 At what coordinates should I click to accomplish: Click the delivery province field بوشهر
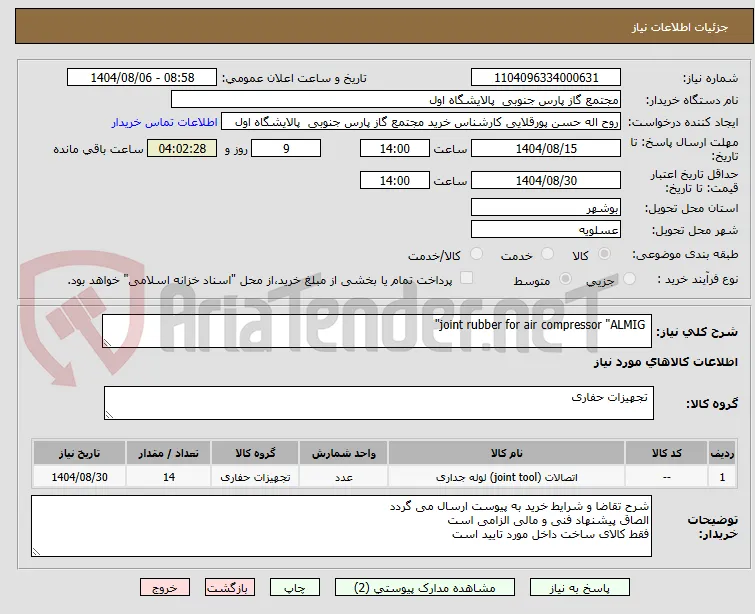click(x=546, y=208)
